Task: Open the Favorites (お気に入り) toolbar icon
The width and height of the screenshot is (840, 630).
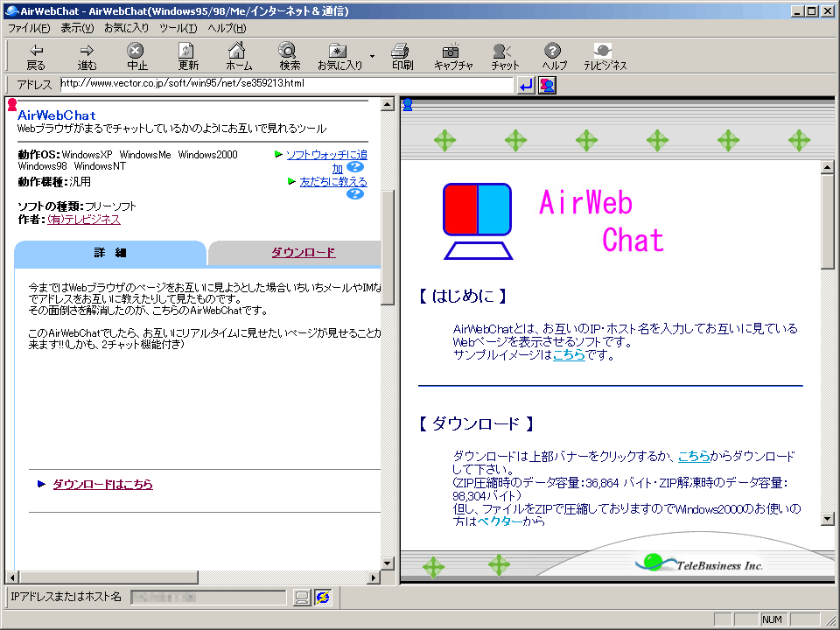Action: pos(339,57)
